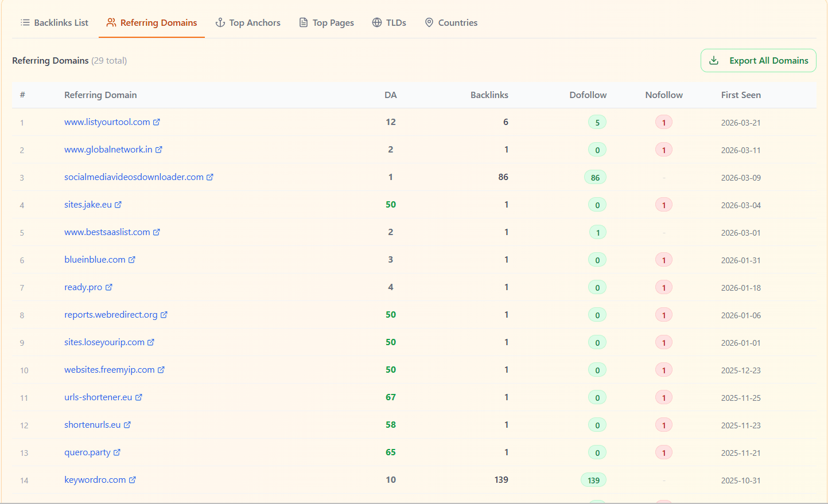Viewport: 828px width, 504px height.
Task: Click external link icon next to ready.pro
Action: [x=109, y=287]
